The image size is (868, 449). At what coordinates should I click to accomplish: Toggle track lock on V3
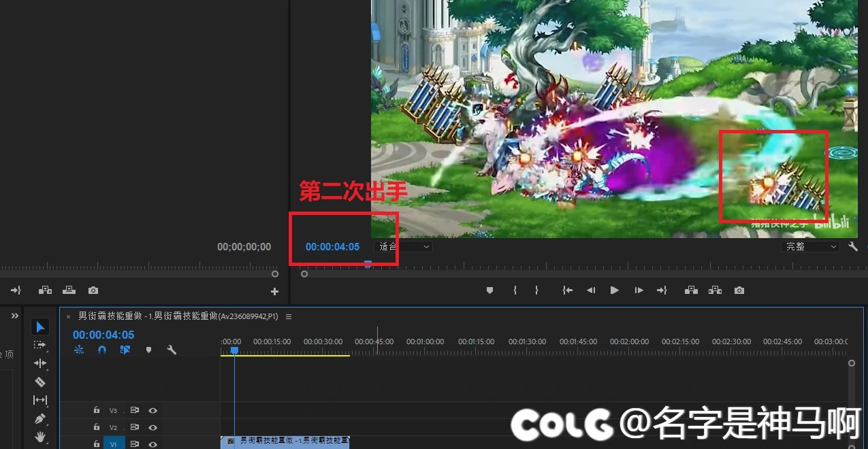tap(97, 410)
